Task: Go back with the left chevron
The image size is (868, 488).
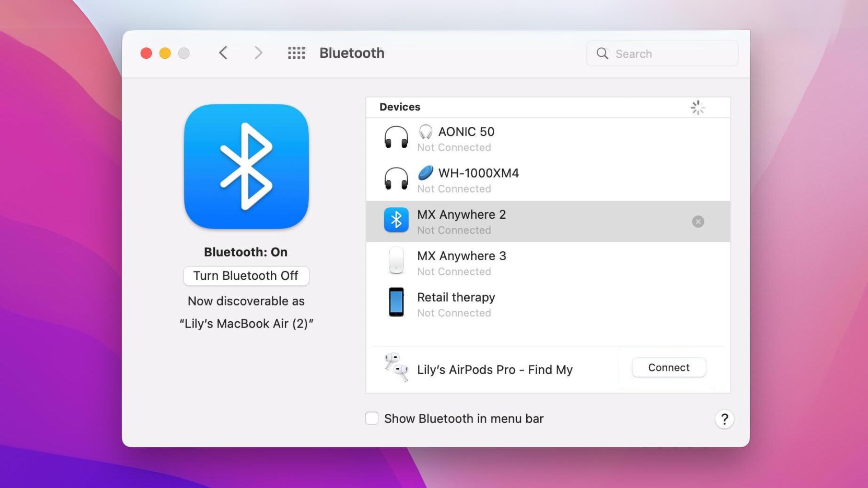Action: point(223,53)
